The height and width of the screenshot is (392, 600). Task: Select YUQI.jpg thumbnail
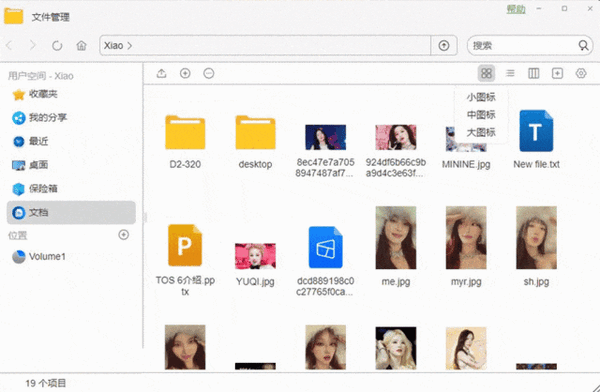coord(255,256)
